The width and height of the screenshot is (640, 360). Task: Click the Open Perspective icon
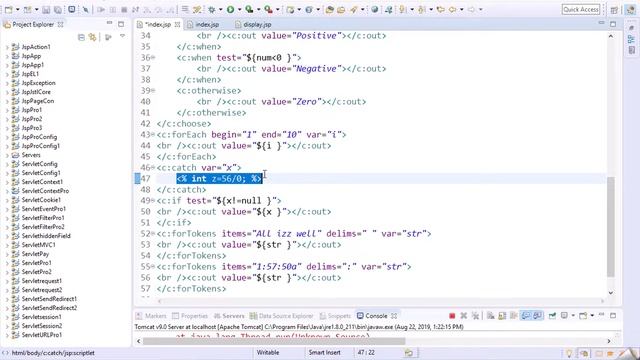click(x=614, y=10)
